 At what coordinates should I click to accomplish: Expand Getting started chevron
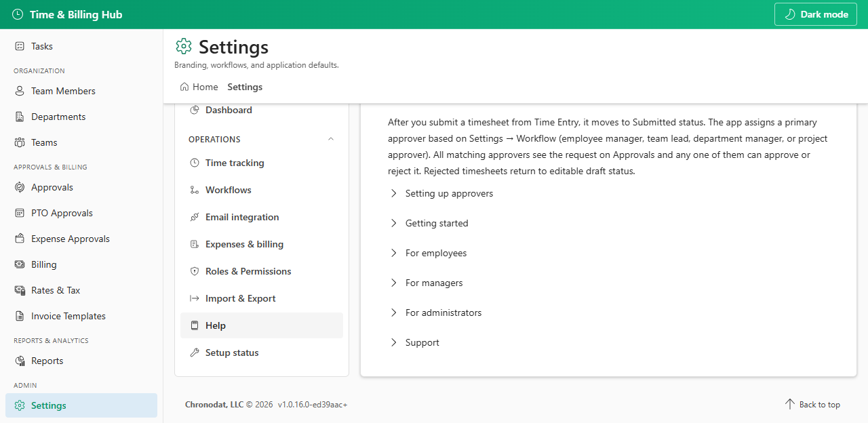point(393,223)
